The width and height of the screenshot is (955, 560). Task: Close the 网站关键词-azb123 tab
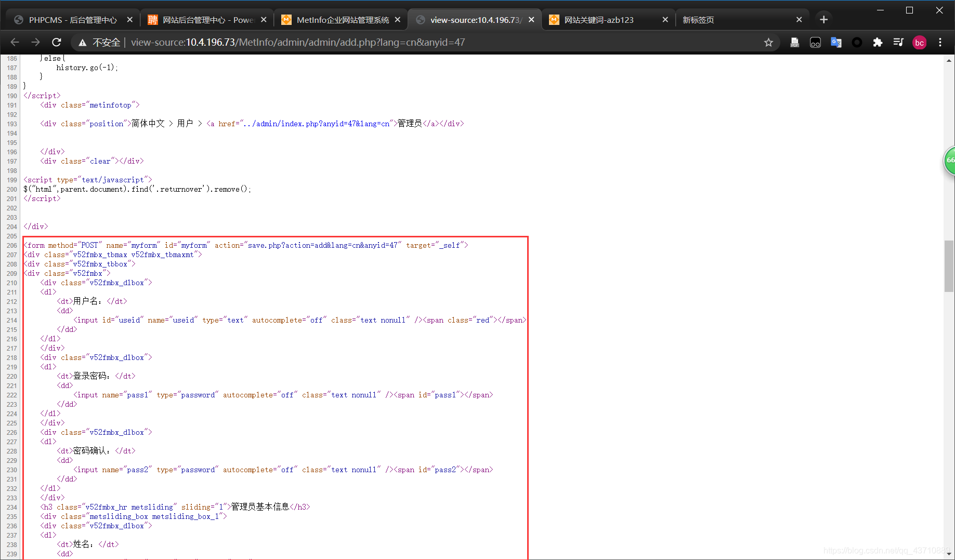[665, 20]
